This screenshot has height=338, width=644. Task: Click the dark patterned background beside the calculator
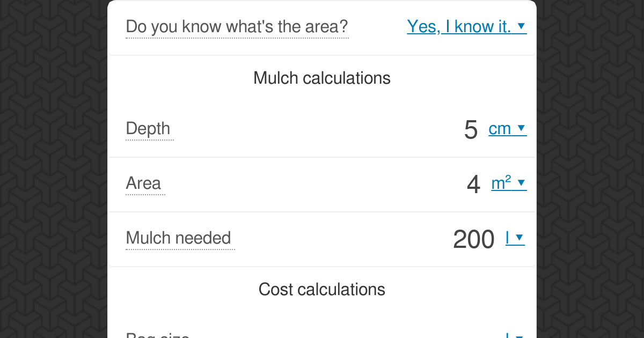click(54, 169)
